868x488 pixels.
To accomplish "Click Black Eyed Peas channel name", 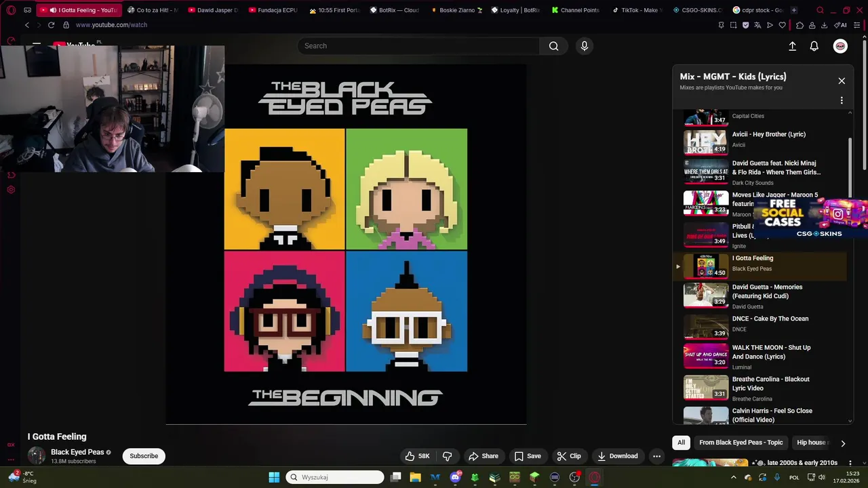I will coord(77,452).
